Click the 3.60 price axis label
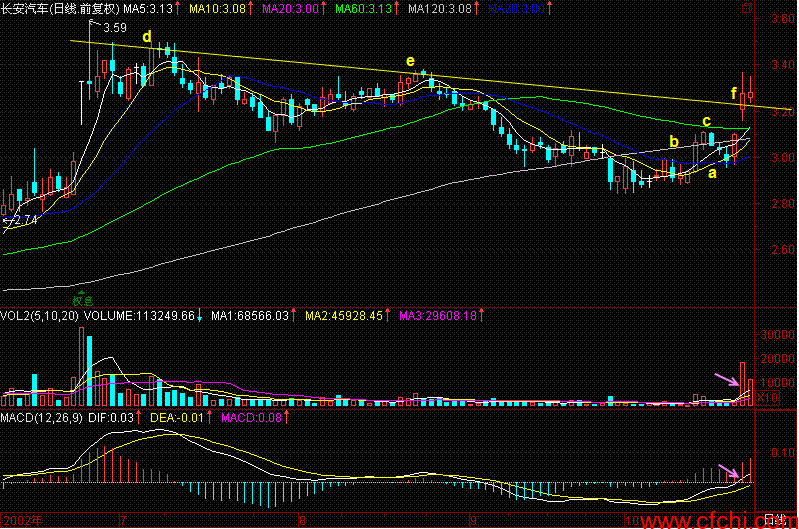The image size is (799, 529). [x=783, y=19]
